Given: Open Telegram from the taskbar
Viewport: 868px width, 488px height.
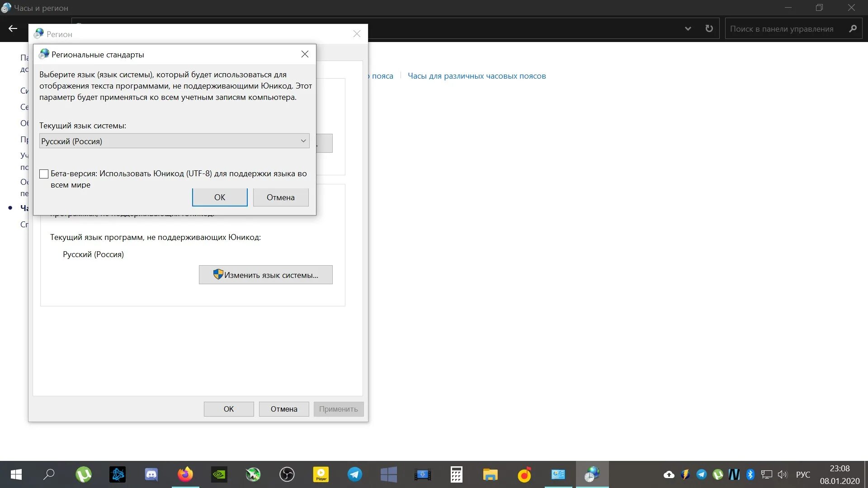Looking at the screenshot, I should point(354,474).
